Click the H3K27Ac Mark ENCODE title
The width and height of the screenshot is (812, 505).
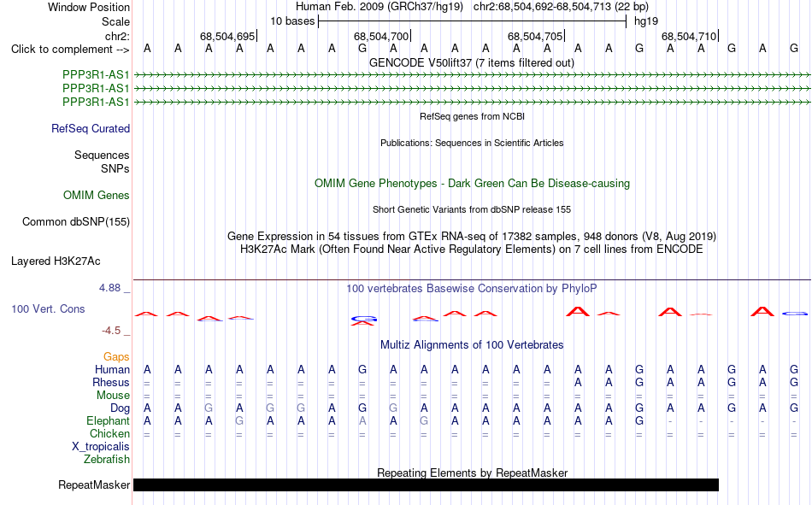(472, 250)
